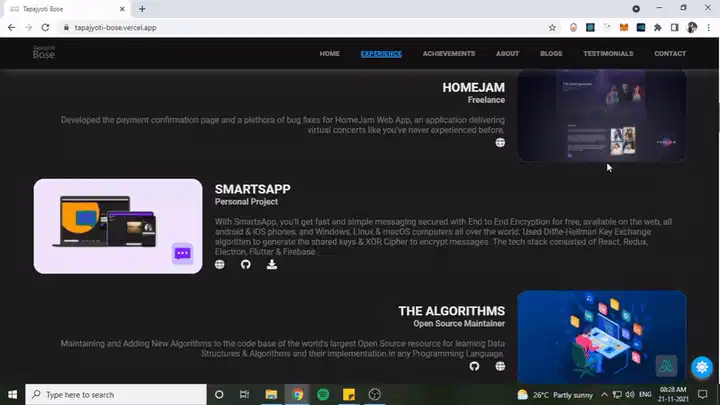The image size is (720, 405).
Task: Click "Personal Project" subtitle
Action: pos(246,202)
